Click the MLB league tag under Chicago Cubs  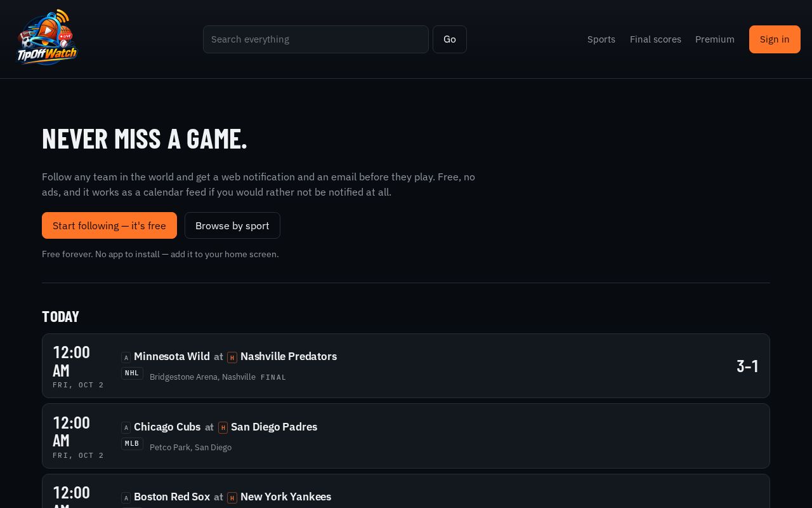132,444
